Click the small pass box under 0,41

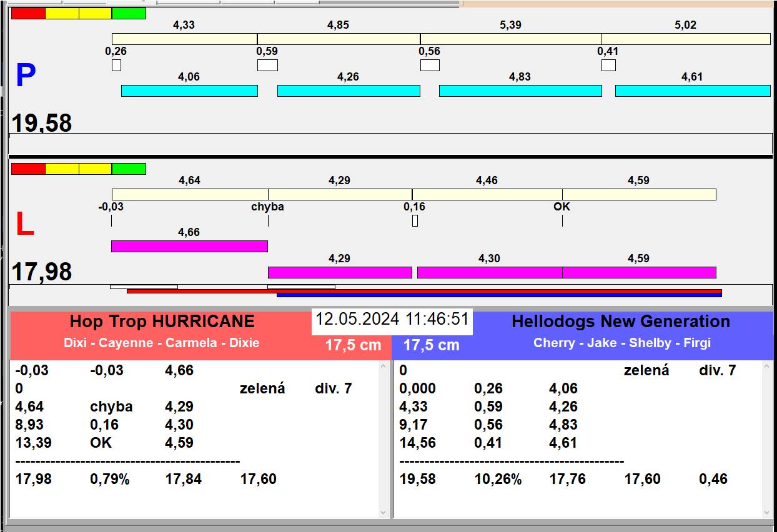pyautogui.click(x=608, y=65)
